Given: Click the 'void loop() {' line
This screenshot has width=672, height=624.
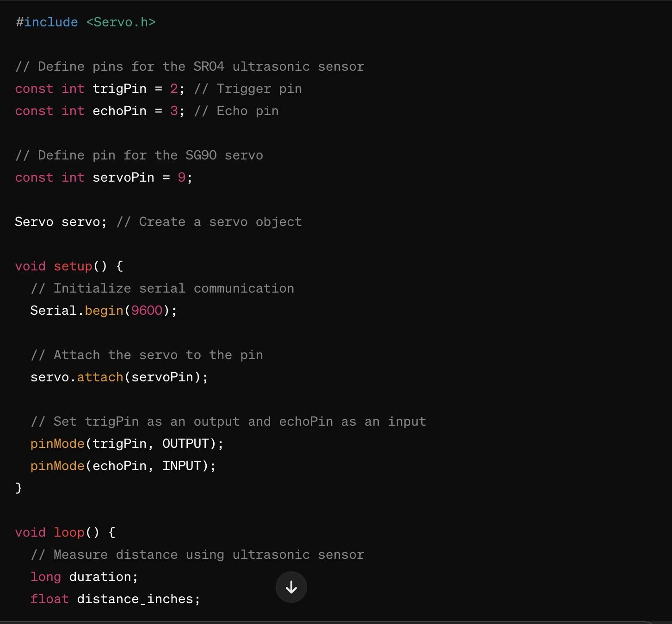Looking at the screenshot, I should coord(65,532).
